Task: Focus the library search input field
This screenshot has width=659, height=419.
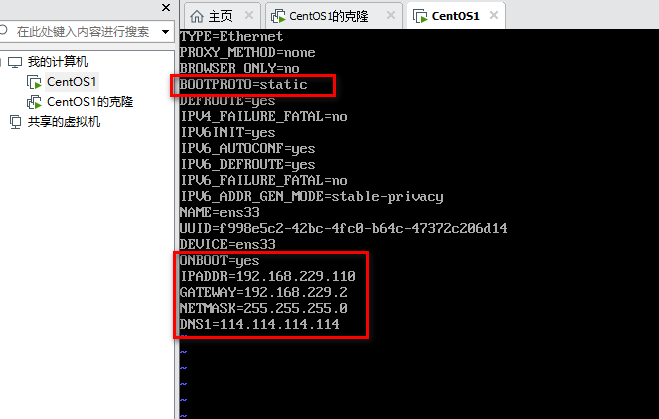Action: (x=83, y=32)
